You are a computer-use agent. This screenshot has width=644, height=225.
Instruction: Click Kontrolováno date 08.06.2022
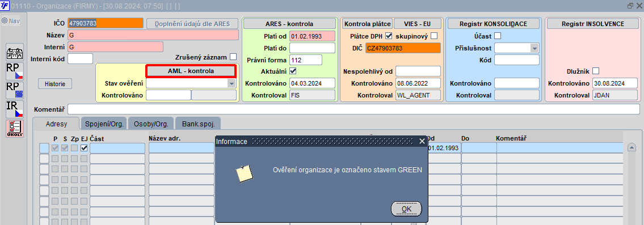point(418,83)
